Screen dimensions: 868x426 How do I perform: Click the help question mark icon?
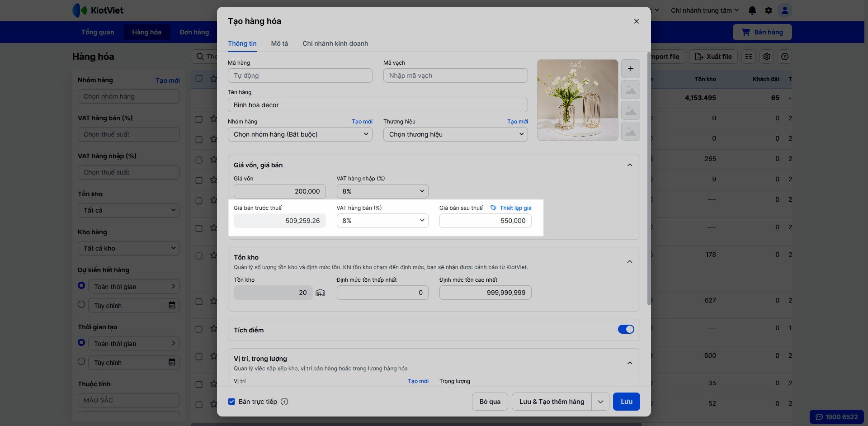(x=785, y=57)
